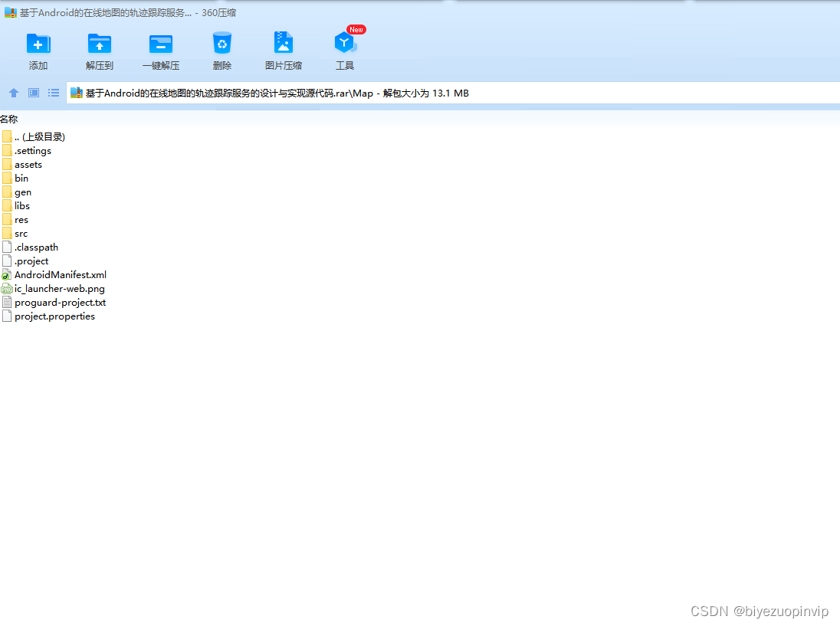
Task: Click the 工具 label in toolbar
Action: point(345,65)
